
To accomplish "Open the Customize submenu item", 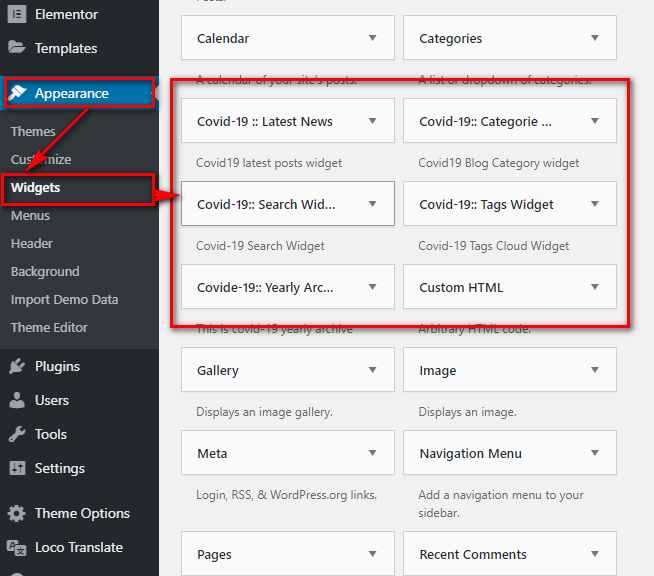I will [41, 159].
